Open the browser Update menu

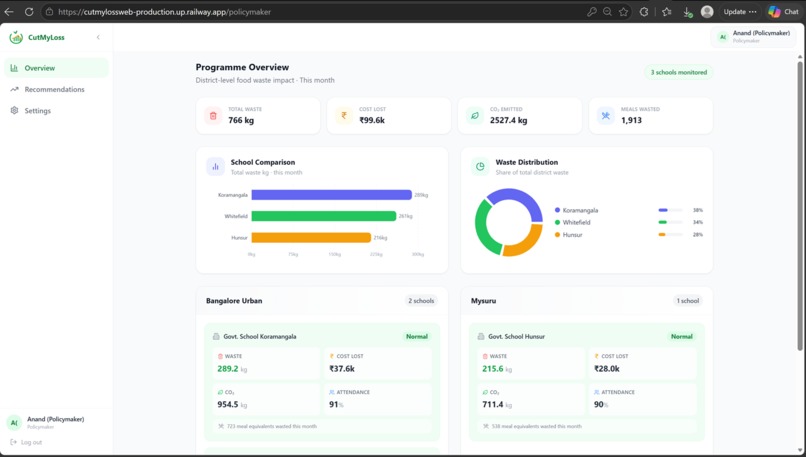tap(740, 11)
